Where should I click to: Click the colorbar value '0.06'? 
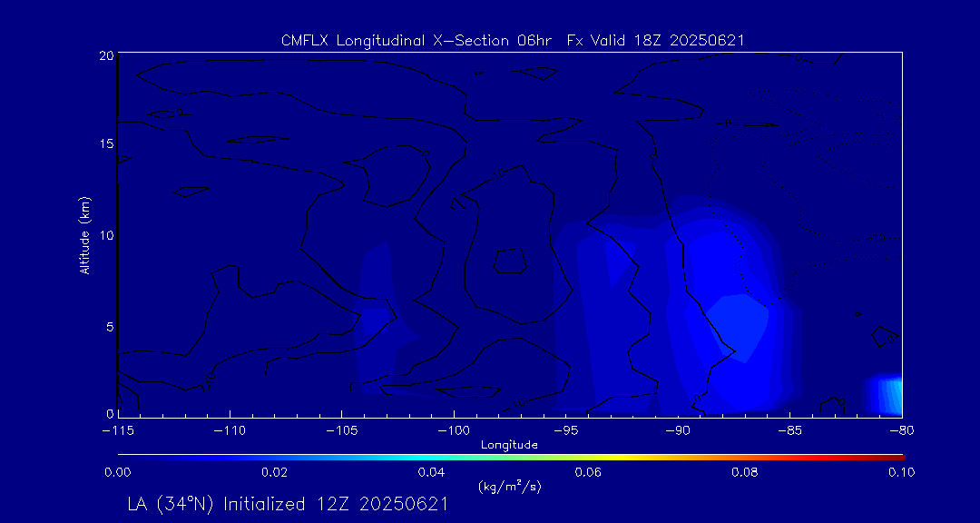(590, 472)
